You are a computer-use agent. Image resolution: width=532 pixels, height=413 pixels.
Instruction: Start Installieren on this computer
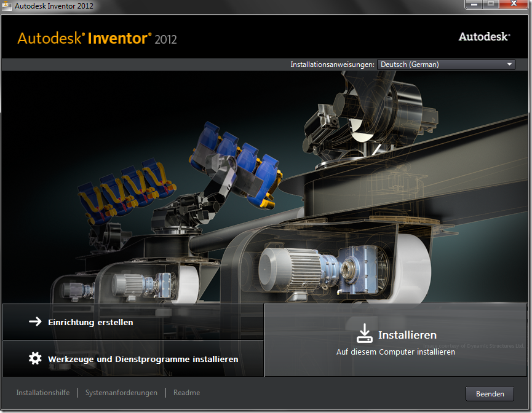click(x=395, y=340)
